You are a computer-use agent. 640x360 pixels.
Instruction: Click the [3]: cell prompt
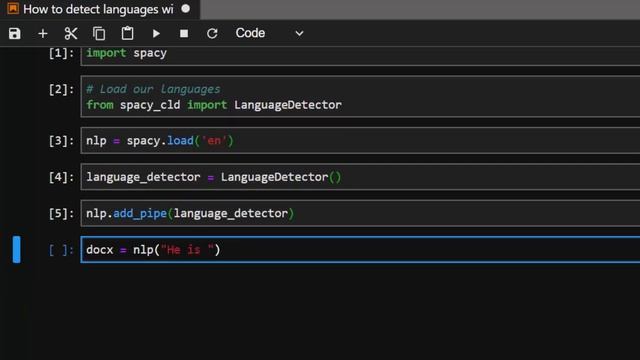click(61, 141)
